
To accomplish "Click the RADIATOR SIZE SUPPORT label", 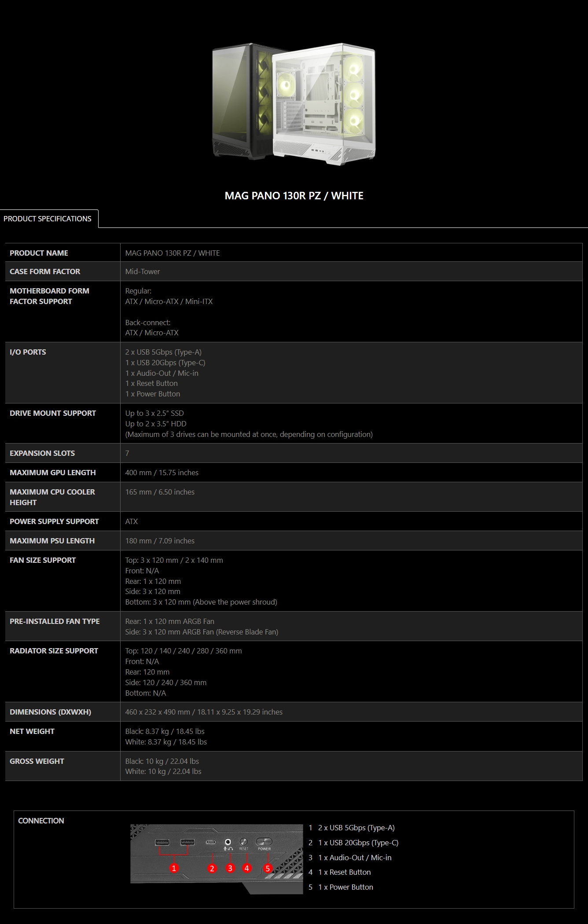I will pyautogui.click(x=54, y=651).
